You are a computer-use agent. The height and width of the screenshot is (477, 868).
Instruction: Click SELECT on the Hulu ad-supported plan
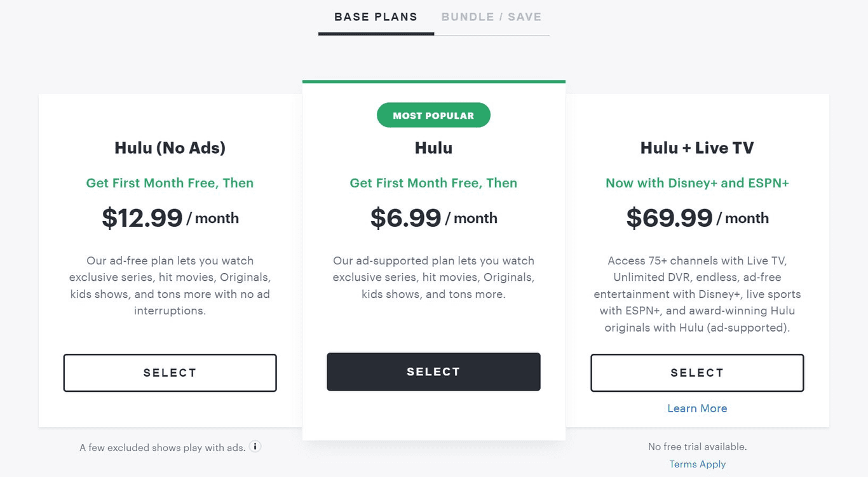433,372
